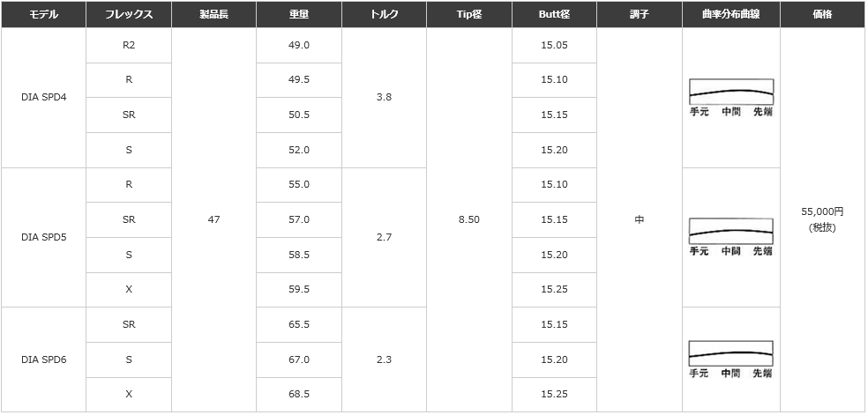Select the モデル column header

coord(43,14)
